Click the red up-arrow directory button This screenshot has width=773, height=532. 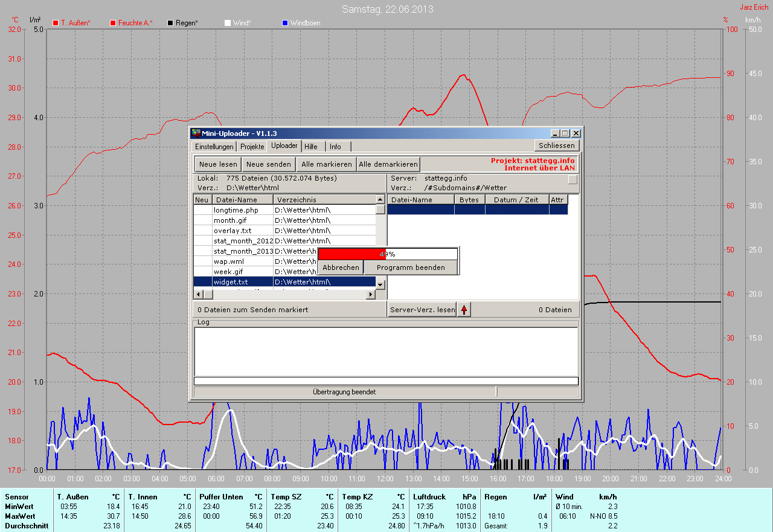click(x=464, y=310)
